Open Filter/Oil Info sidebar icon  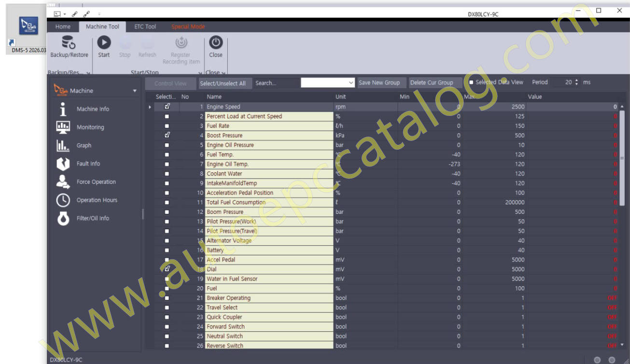pyautogui.click(x=63, y=218)
